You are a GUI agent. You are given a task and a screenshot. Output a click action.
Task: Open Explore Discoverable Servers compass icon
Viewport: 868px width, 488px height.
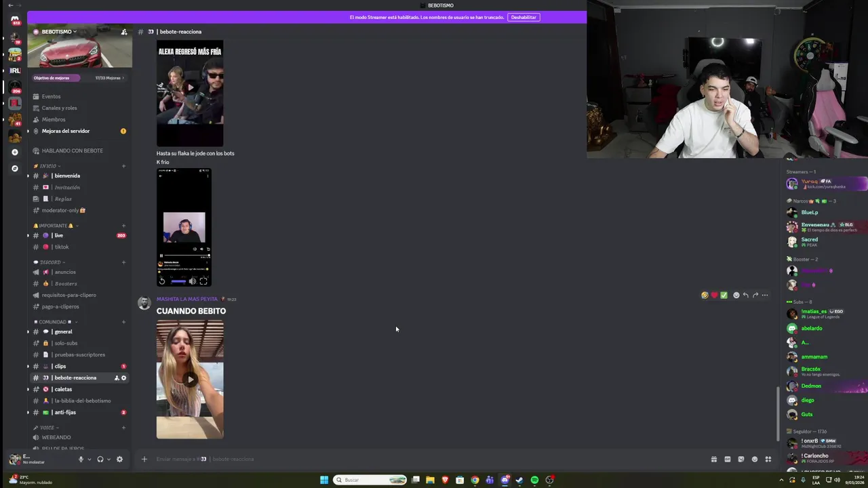click(15, 168)
